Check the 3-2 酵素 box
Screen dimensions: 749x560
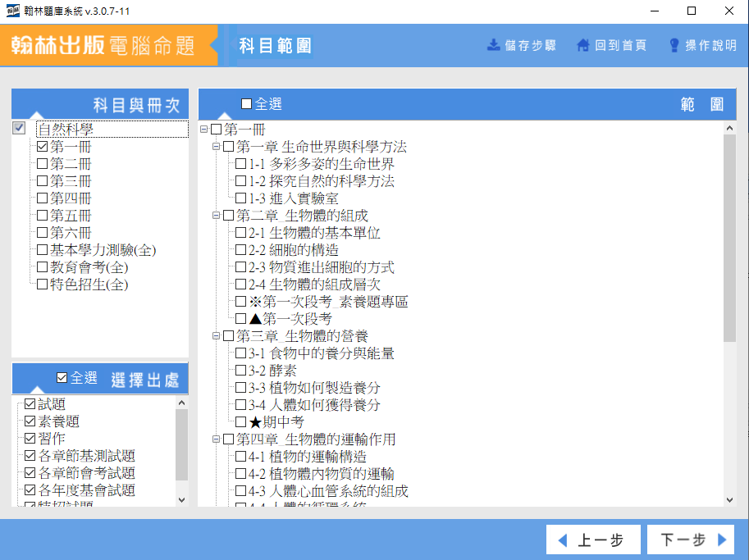point(240,371)
